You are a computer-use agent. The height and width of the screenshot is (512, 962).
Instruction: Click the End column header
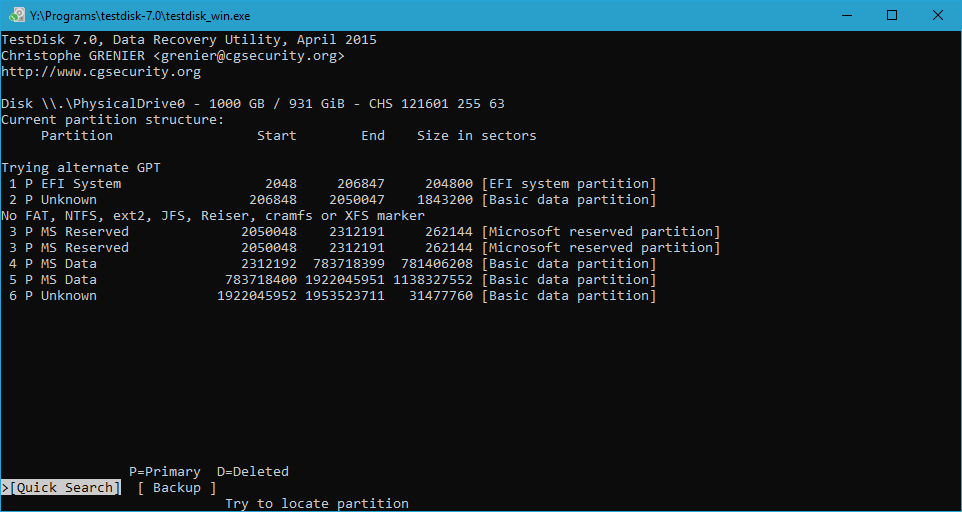372,136
